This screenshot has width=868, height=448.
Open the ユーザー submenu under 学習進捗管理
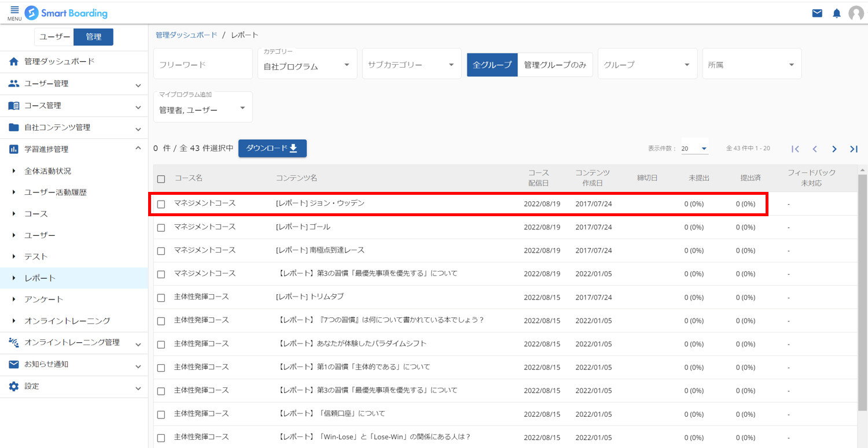[40, 235]
